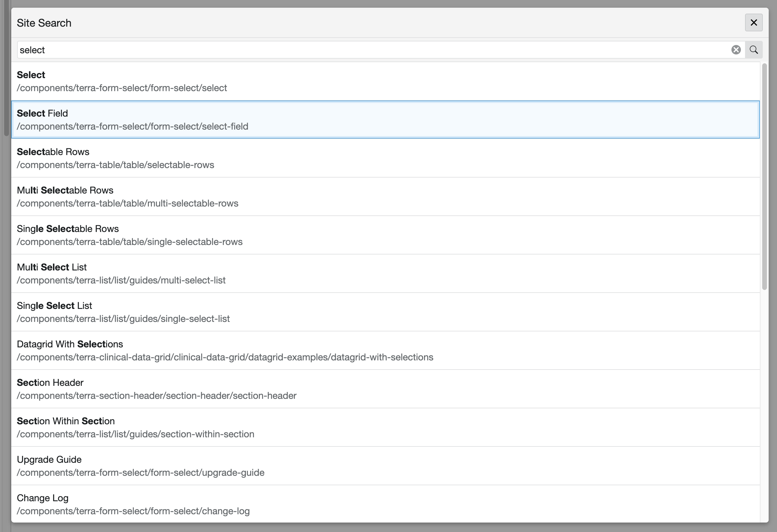
Task: Click the word 'select' in the search box
Action: (x=33, y=49)
